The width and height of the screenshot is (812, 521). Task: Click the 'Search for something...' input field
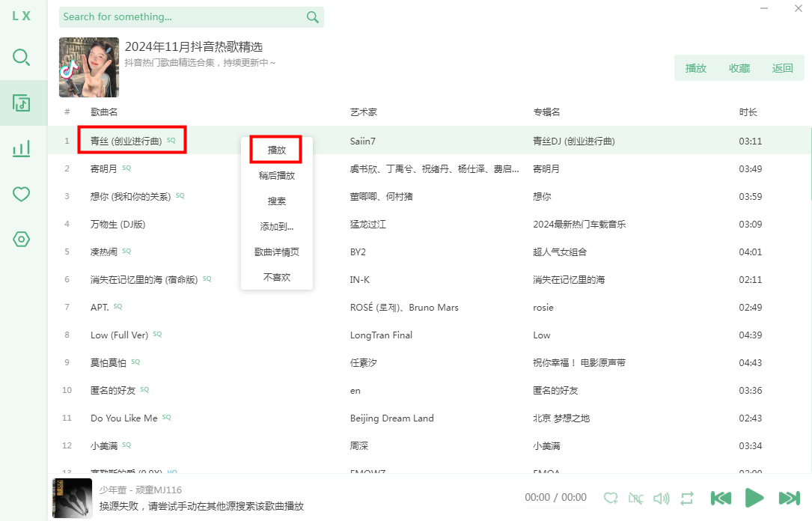click(x=180, y=17)
